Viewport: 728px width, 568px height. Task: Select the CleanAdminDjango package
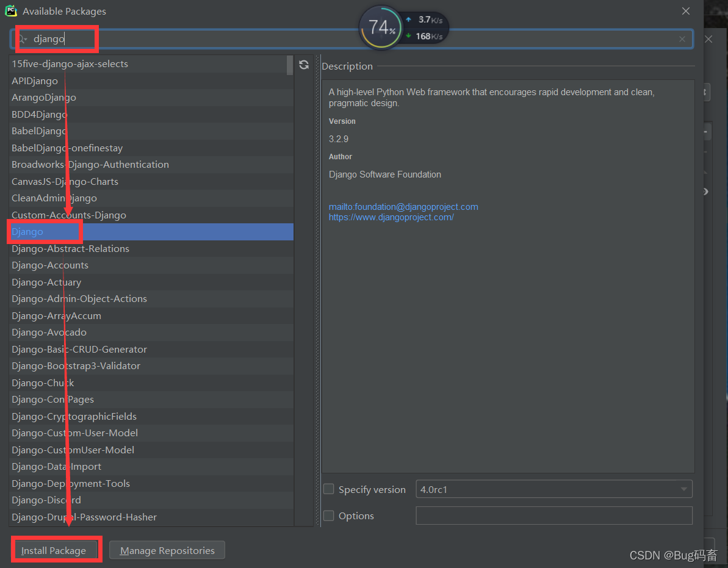[151, 198]
